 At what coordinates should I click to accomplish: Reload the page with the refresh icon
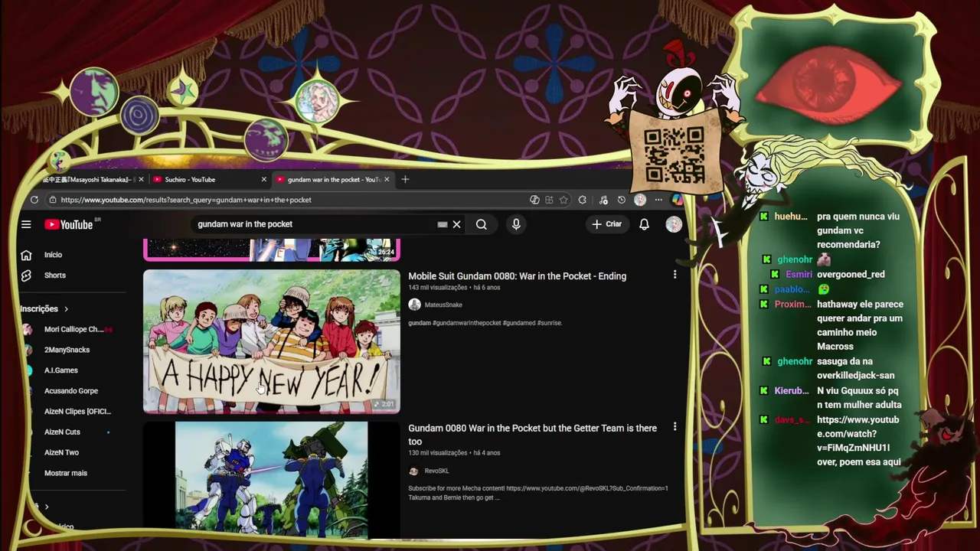(34, 200)
